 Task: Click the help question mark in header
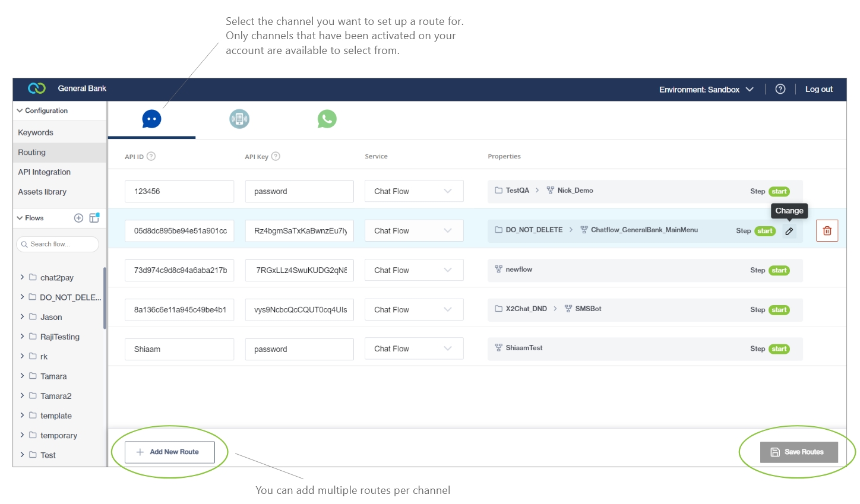pos(780,89)
